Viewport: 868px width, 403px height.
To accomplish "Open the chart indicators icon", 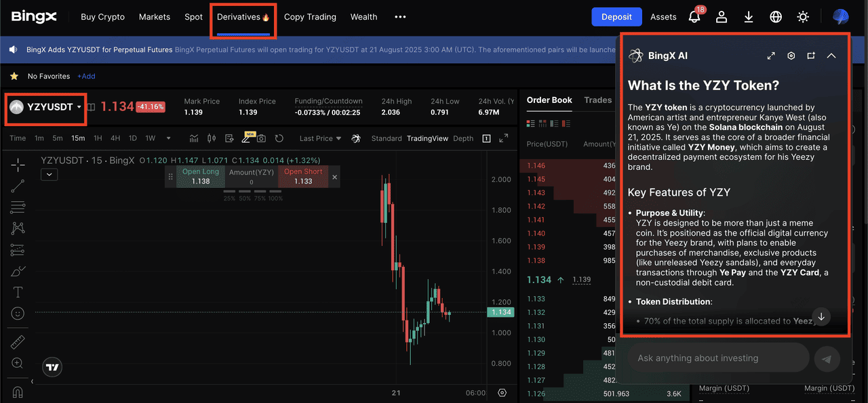I will [x=194, y=138].
